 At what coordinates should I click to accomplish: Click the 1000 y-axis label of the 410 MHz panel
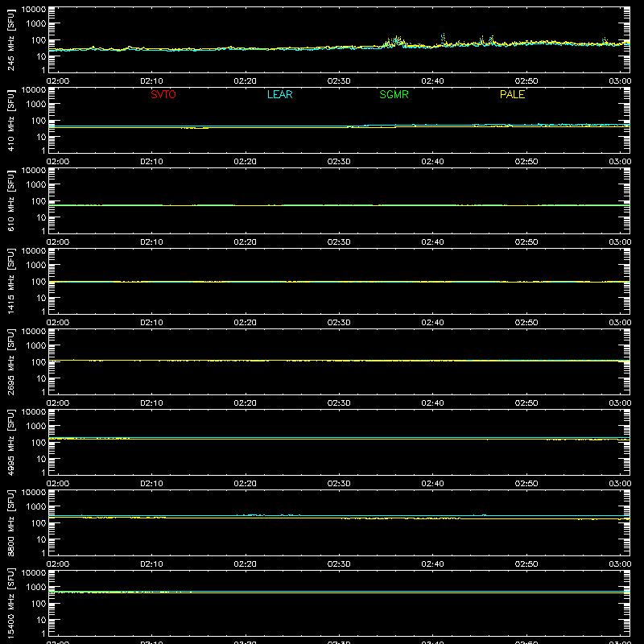point(36,105)
